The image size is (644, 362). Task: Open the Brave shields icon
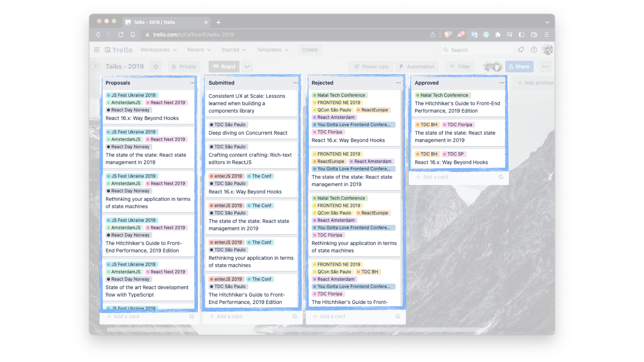[x=448, y=34]
